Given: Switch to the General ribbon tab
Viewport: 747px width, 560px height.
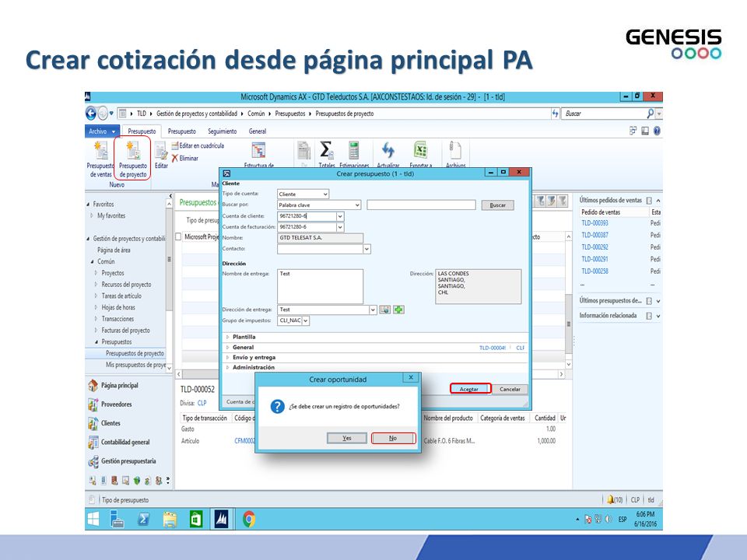Looking at the screenshot, I should [x=258, y=131].
